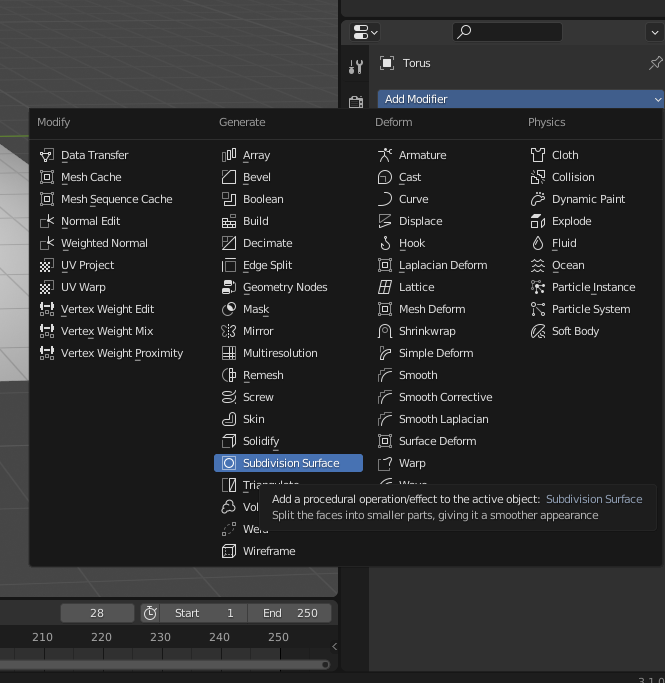
Task: Click the Particle System entry
Action: pos(591,309)
